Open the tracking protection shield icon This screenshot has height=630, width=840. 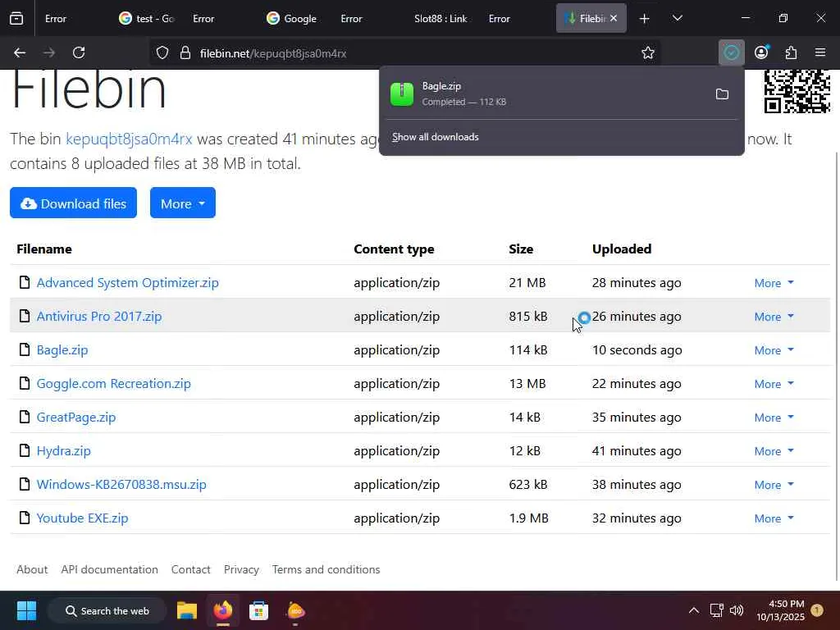pos(162,52)
